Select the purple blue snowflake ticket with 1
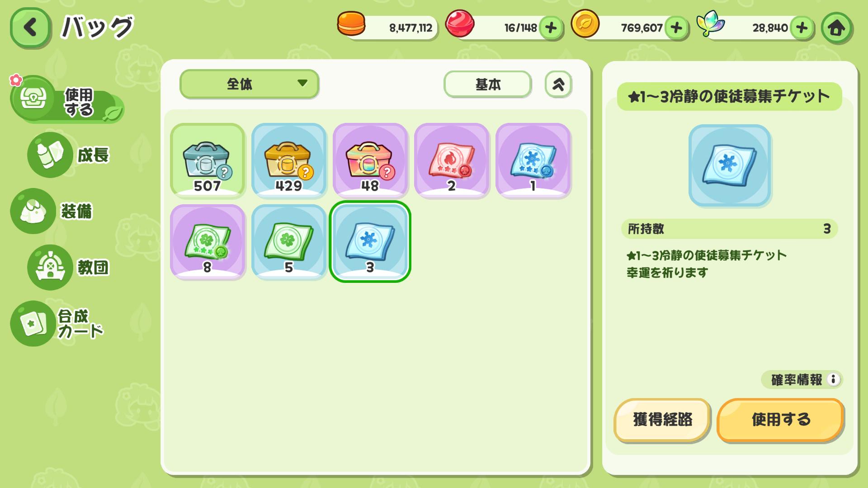This screenshot has height=488, width=868. pyautogui.click(x=533, y=160)
